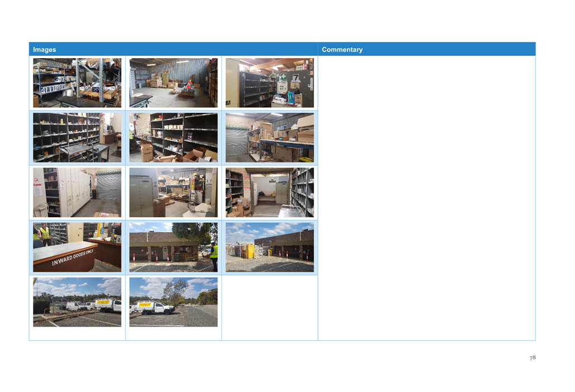Select the shelving racks photo in row one
Screen dimensions: 575x392
pos(77,83)
